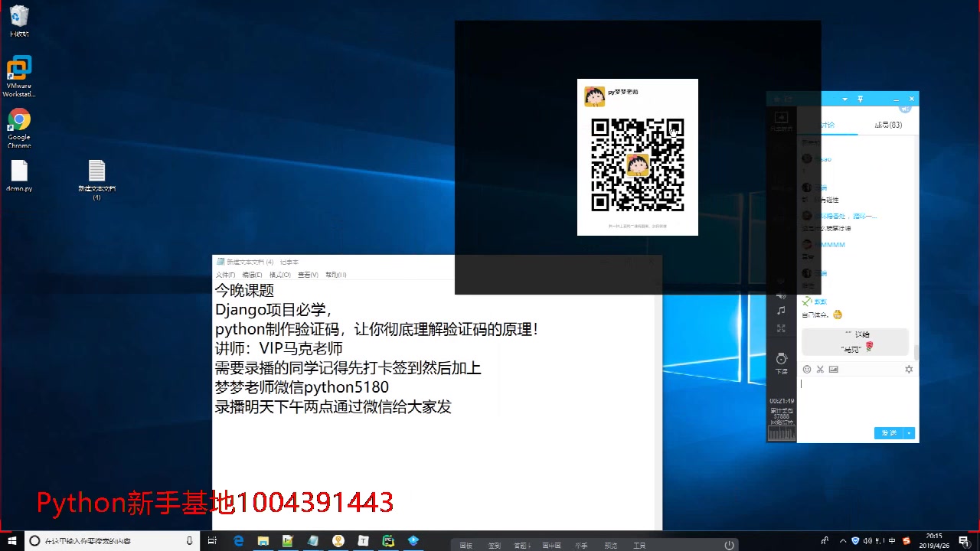This screenshot has height=551, width=980.
Task: Open the 文件(F) menu in Notepad
Action: pyautogui.click(x=225, y=275)
